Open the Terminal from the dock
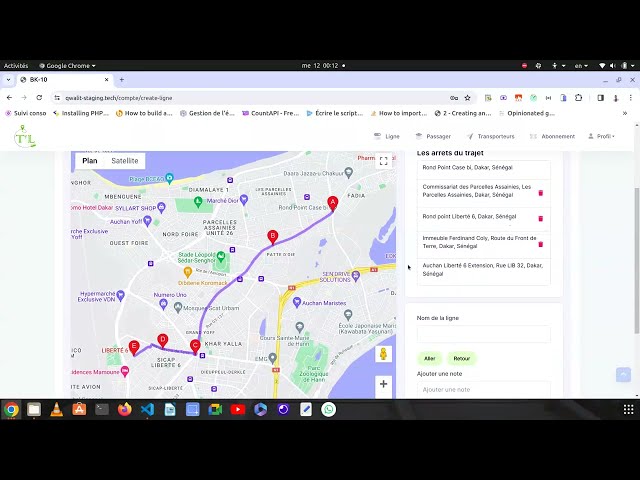The image size is (640, 480). tap(102, 409)
